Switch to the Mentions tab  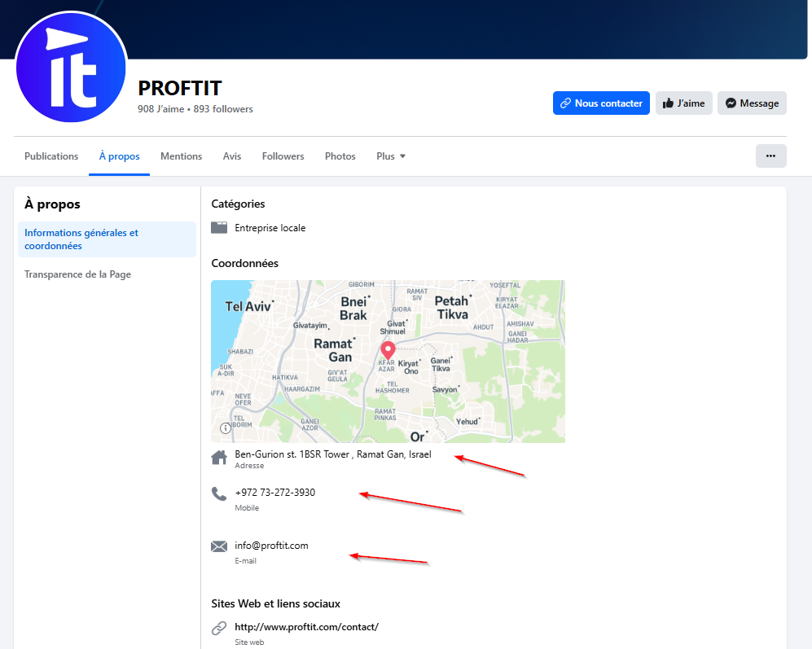tap(182, 156)
